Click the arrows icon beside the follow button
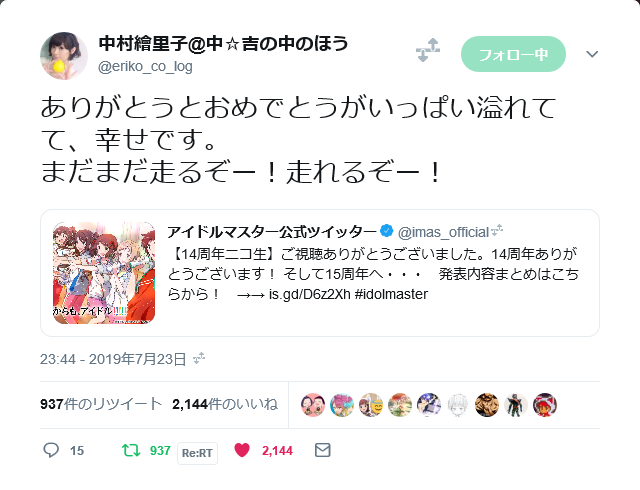This screenshot has height=490, width=640. tap(428, 50)
